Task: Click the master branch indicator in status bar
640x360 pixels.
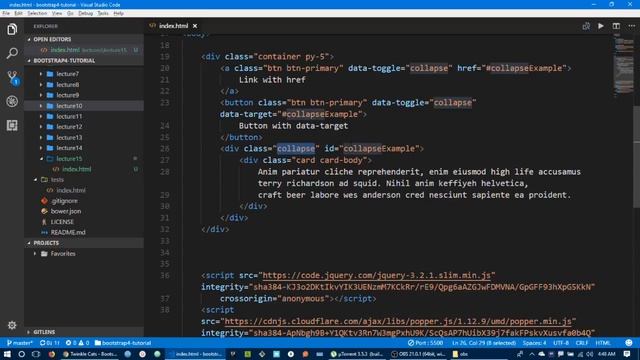Action: tap(20, 343)
